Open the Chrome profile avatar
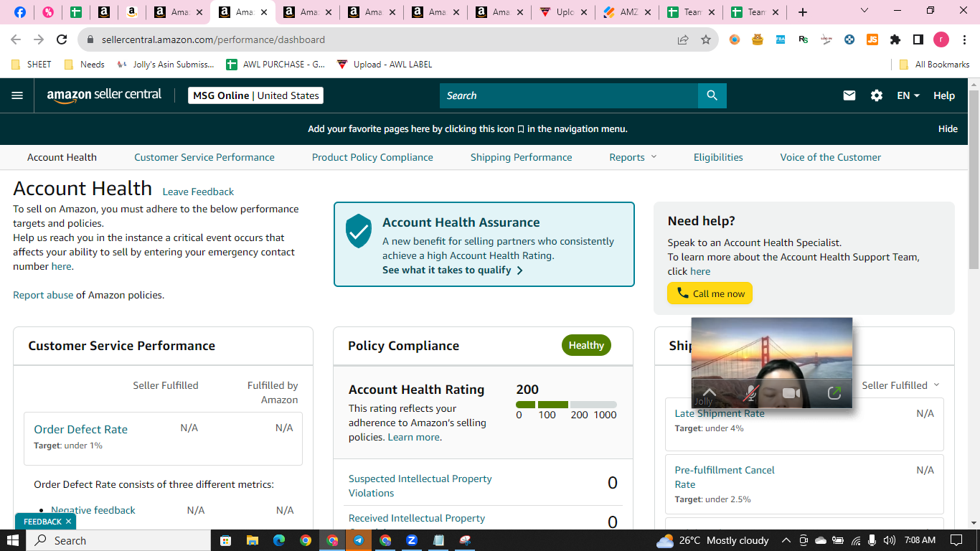The image size is (980, 551). (941, 40)
